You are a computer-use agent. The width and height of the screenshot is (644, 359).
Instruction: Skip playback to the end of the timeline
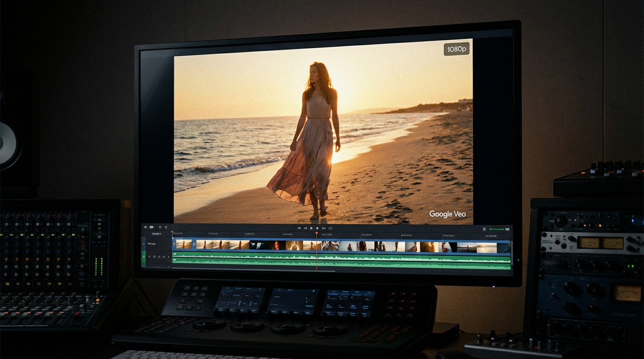(x=324, y=228)
